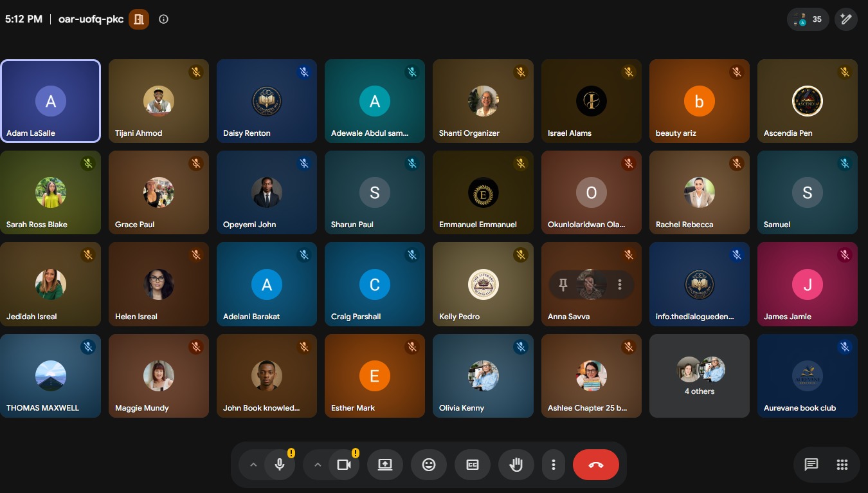The image size is (868, 493).
Task: Leave the call with red button
Action: [596, 465]
